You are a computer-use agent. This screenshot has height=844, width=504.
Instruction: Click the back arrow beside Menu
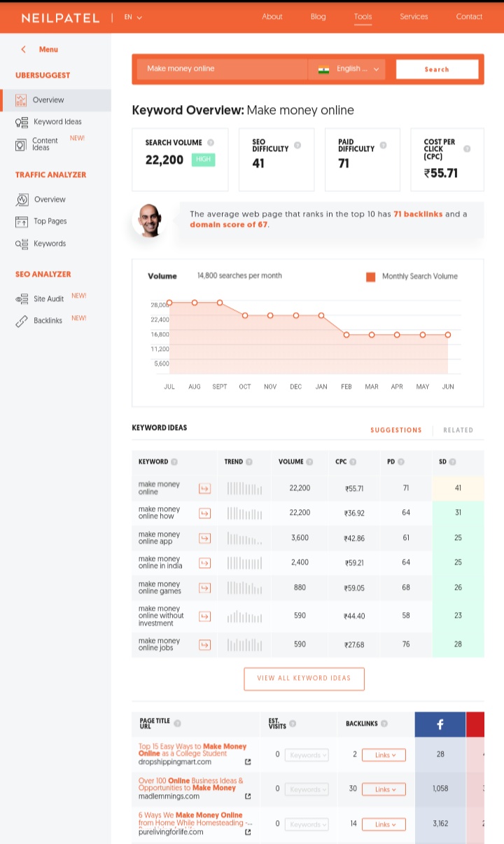coord(23,50)
